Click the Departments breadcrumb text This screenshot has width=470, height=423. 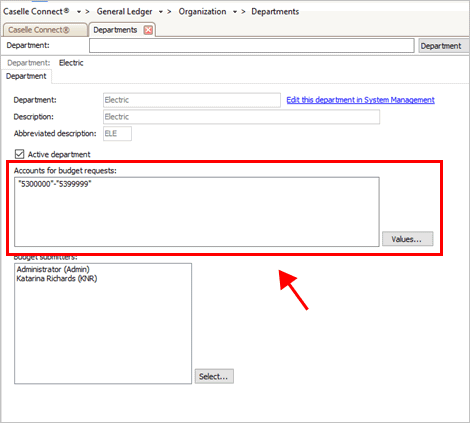[x=275, y=12]
